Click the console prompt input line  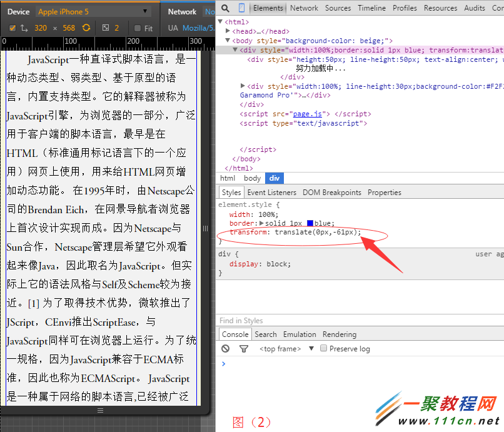(363, 364)
